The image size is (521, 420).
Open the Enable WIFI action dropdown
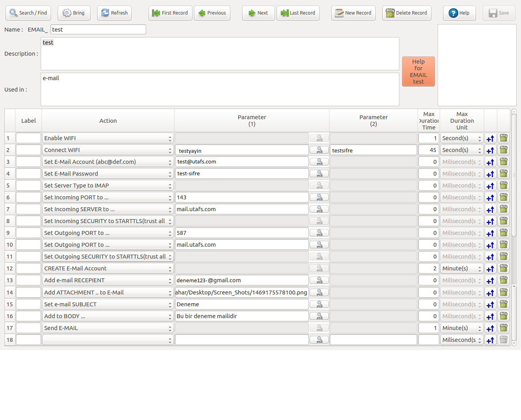pyautogui.click(x=108, y=138)
